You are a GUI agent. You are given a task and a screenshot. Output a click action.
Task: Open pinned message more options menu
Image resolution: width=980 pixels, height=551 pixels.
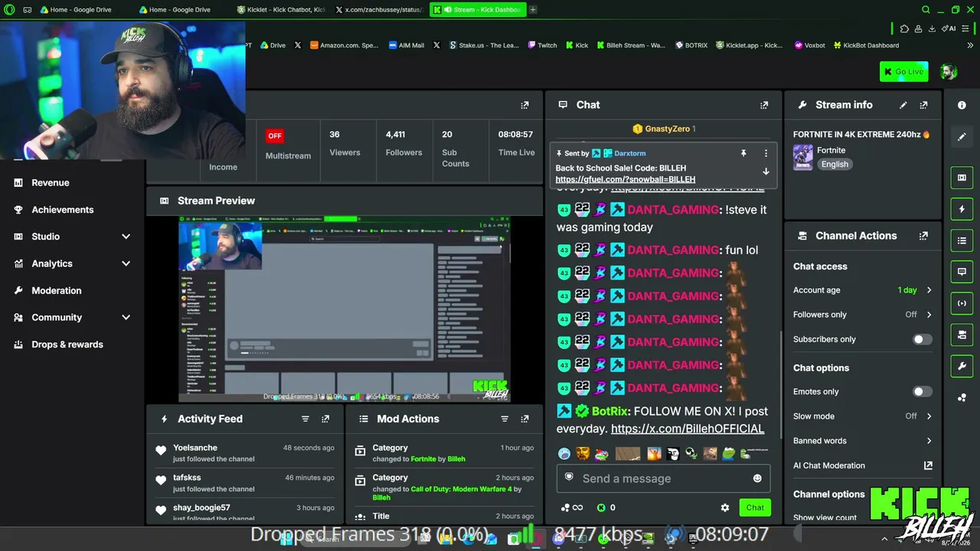[766, 153]
